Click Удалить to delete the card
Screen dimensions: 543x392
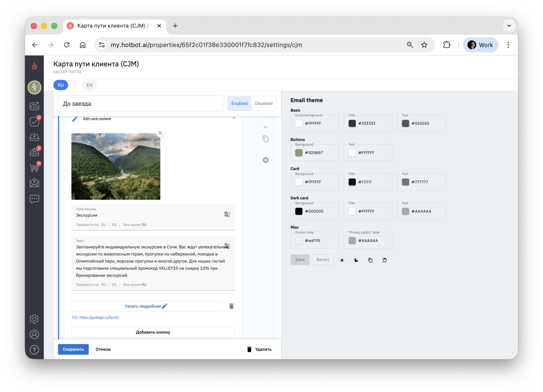click(259, 349)
